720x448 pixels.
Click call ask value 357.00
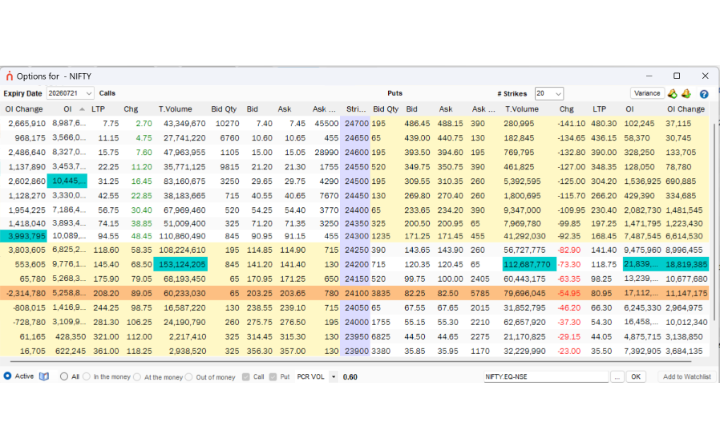292,351
